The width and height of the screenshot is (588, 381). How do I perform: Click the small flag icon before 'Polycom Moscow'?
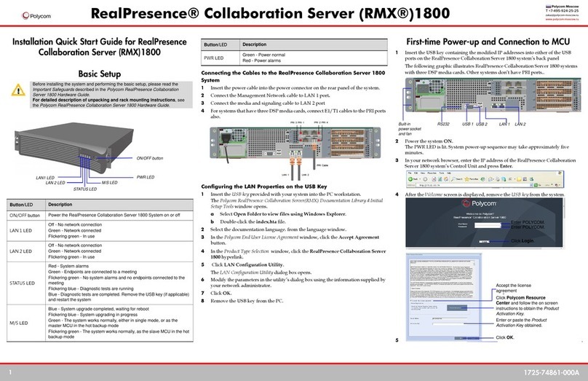pos(548,7)
